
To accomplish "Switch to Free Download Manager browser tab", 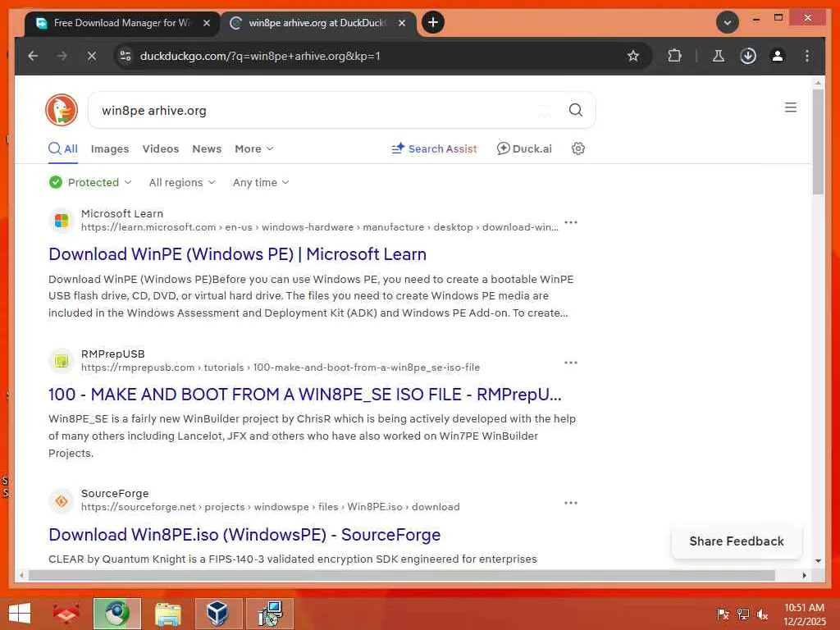I will point(122,23).
